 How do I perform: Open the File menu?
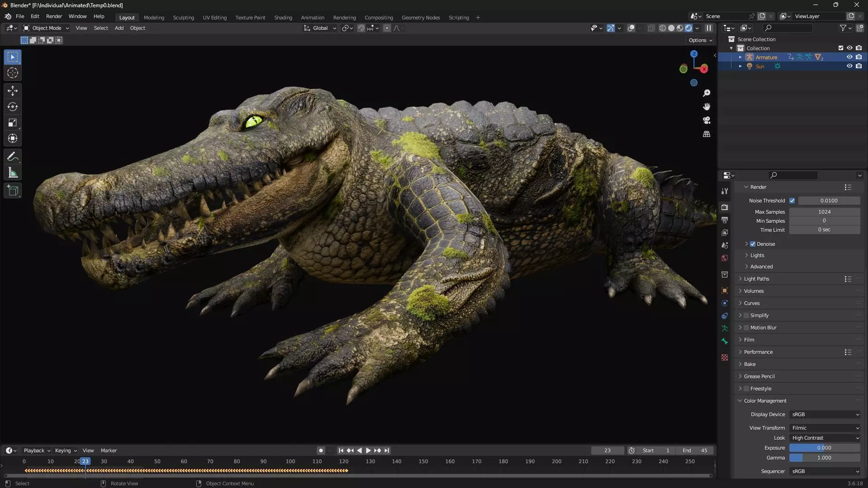coord(20,16)
